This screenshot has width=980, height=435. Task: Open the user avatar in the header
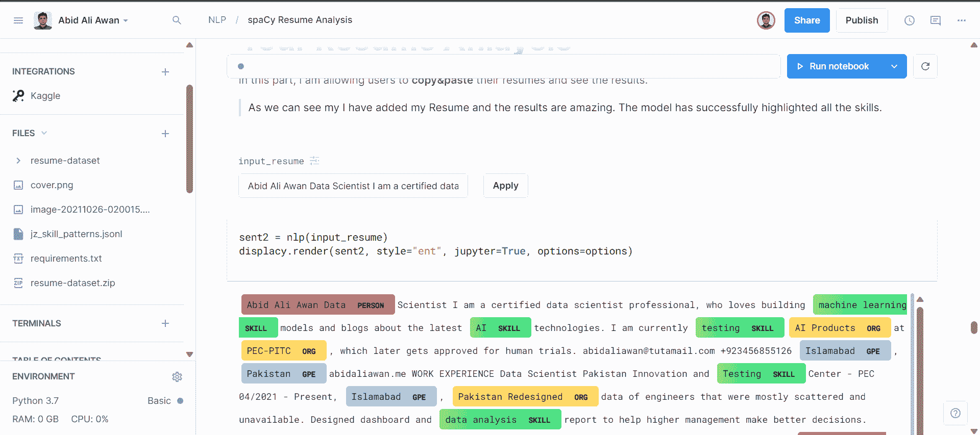(x=766, y=20)
